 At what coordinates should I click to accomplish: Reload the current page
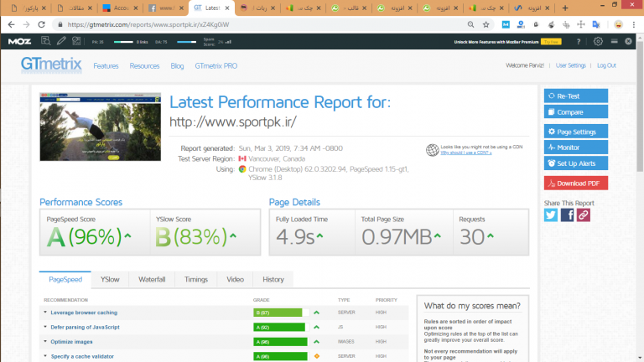tap(41, 24)
